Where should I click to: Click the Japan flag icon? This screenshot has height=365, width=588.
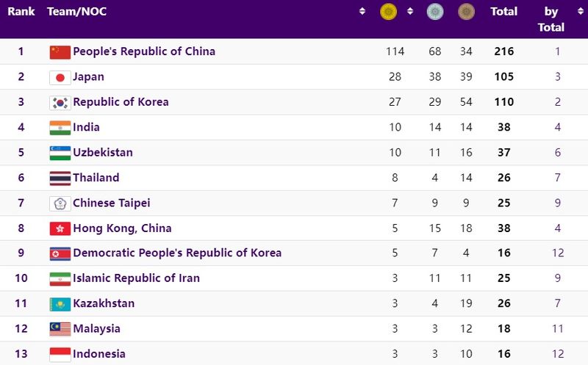[x=60, y=77]
